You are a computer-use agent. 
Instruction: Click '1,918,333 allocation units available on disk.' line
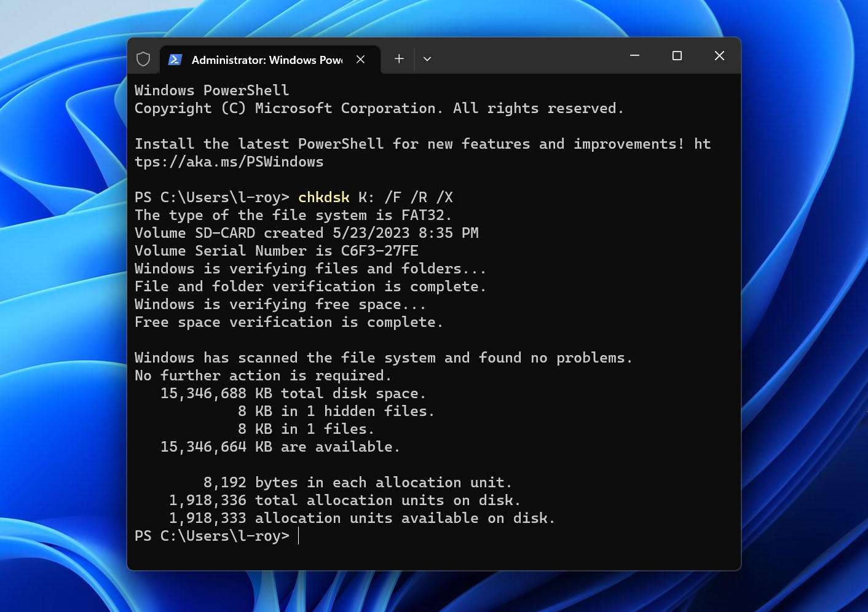362,518
